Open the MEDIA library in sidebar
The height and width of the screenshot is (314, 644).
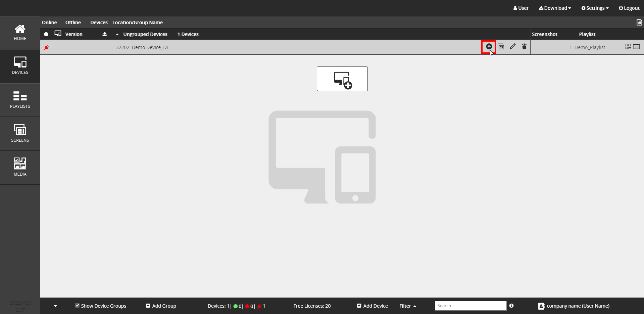point(20,167)
